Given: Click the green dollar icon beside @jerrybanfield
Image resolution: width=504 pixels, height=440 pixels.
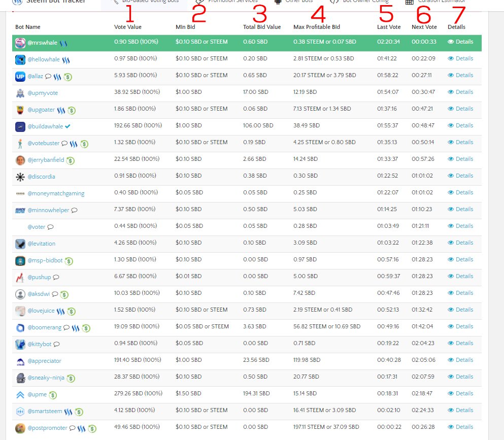Looking at the screenshot, I should [x=70, y=160].
